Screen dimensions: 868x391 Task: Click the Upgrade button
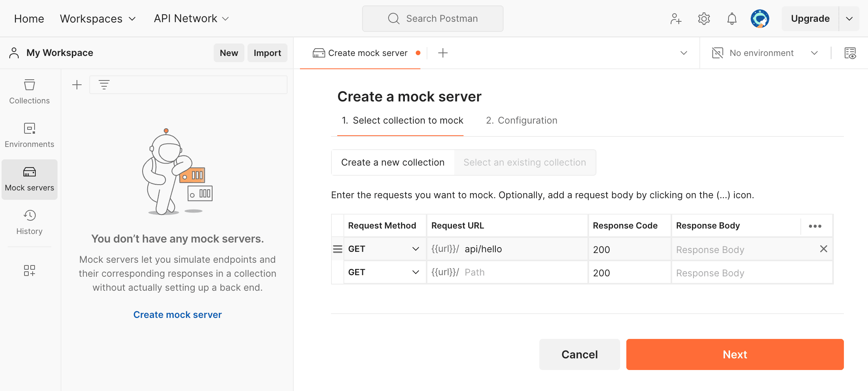(810, 19)
